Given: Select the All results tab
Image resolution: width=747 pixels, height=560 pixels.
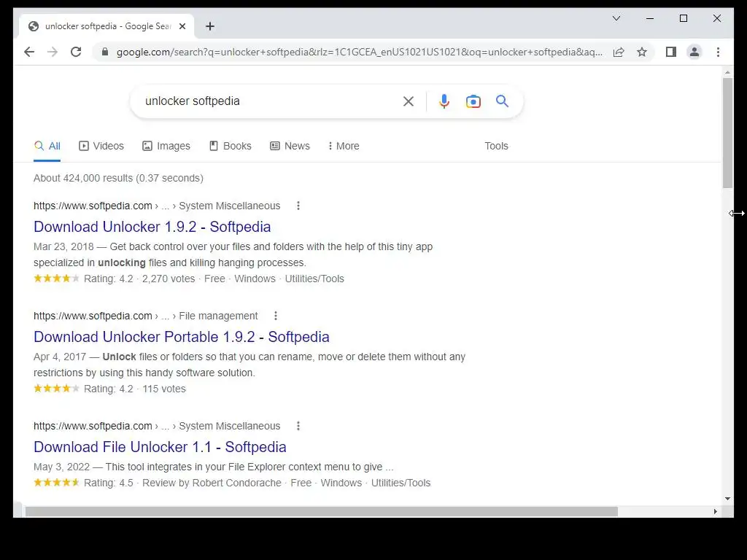Looking at the screenshot, I should 47,146.
